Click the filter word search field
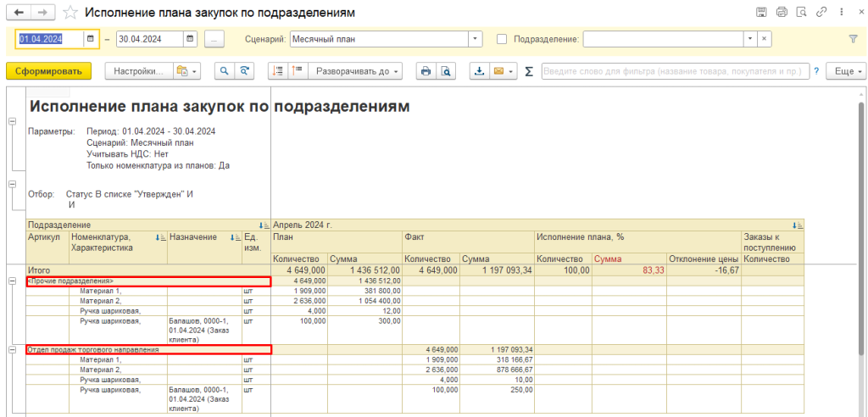This screenshot has height=417, width=868. (x=675, y=72)
